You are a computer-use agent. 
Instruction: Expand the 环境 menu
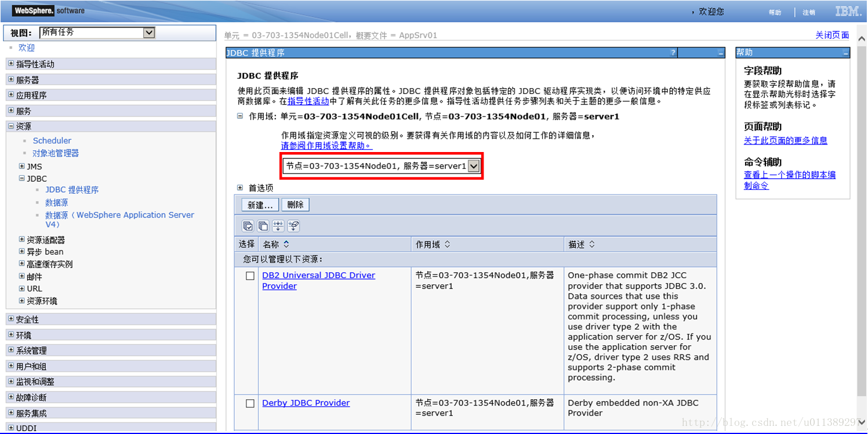(x=11, y=335)
